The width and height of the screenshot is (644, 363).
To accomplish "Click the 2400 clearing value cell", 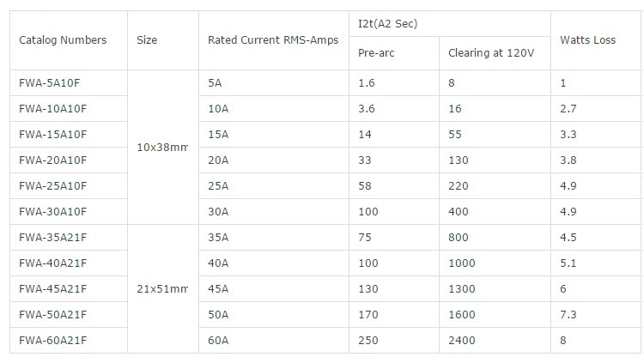I will 461,341.
